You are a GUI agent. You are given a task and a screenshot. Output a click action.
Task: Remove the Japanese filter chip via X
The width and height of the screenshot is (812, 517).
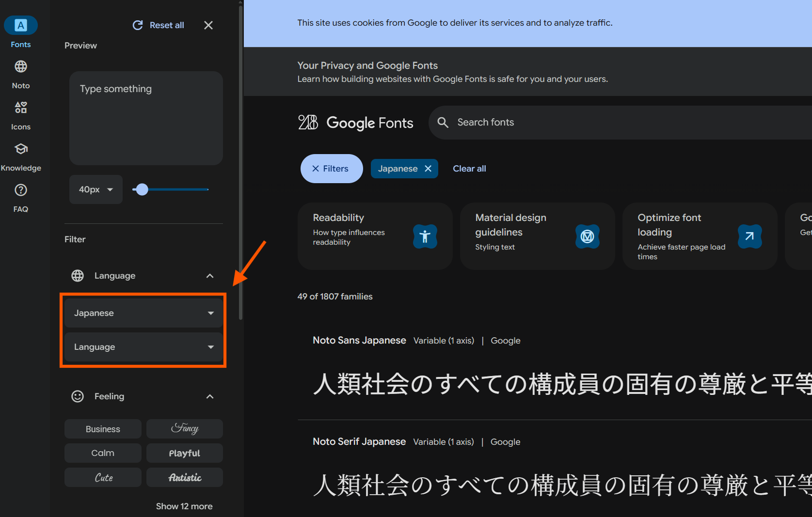(428, 169)
